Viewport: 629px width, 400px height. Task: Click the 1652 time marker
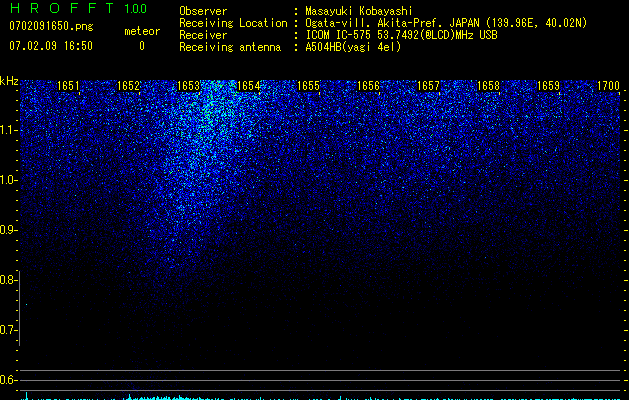(x=128, y=86)
